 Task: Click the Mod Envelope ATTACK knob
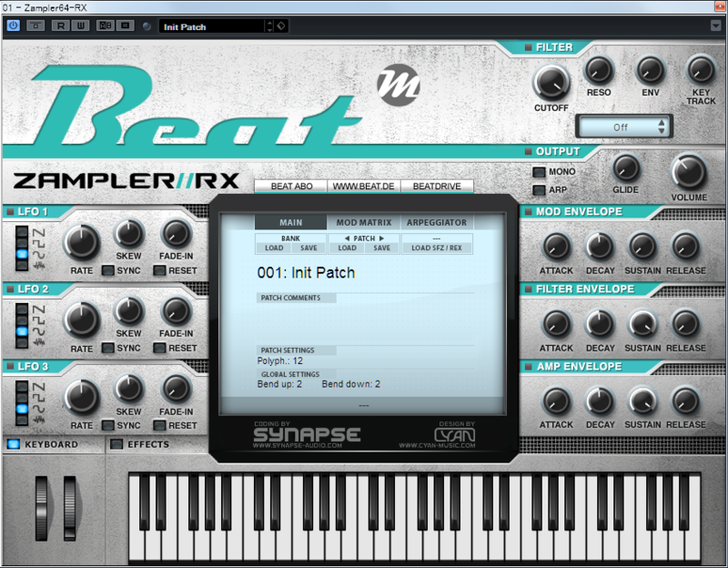pyautogui.click(x=556, y=247)
